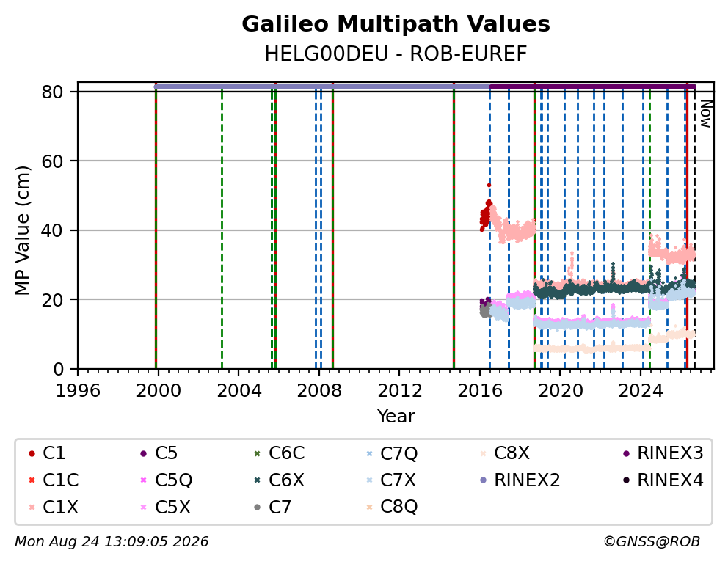Click the Galileo Multipath Values title

396,24
